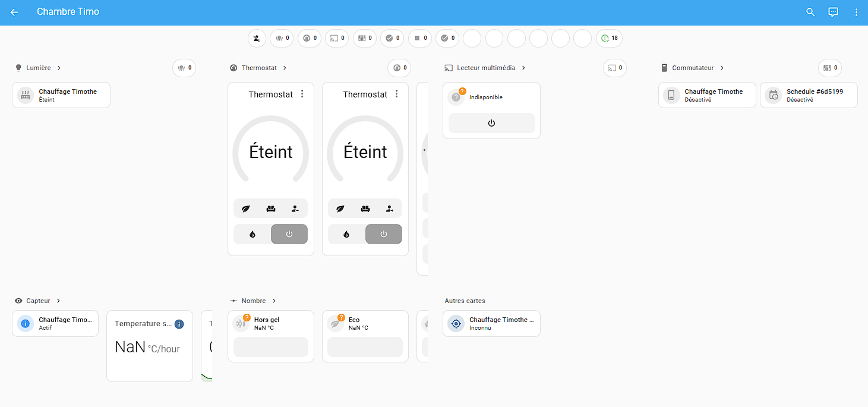Select the comfort sofa preset on the left Thermostat card
Screen dimensions: 868x407
click(x=271, y=209)
